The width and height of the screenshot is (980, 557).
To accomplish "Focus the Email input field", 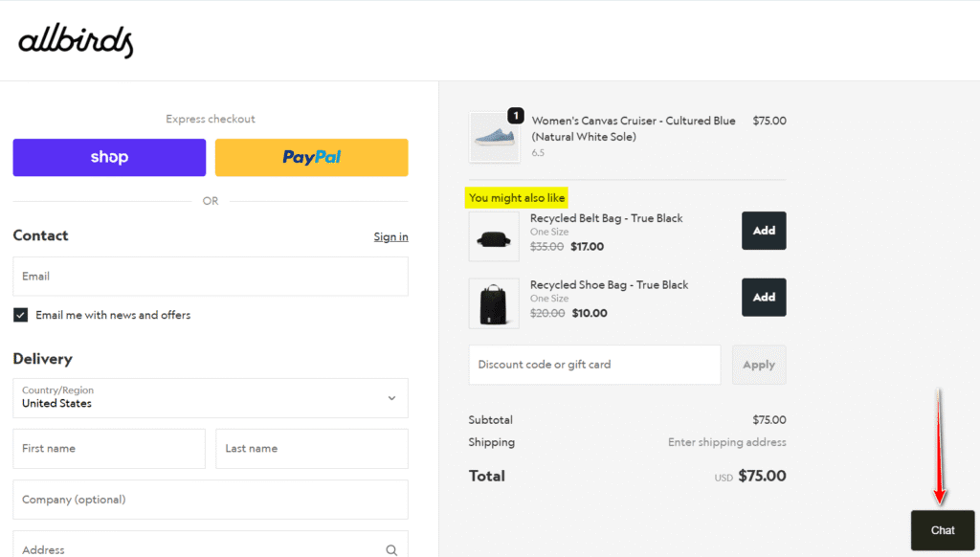I will pos(211,277).
